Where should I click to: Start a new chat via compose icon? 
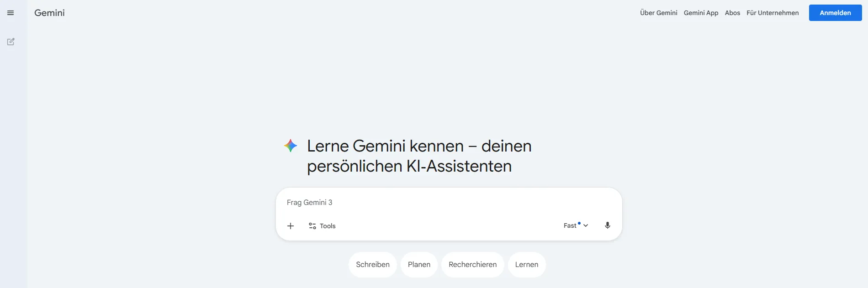11,42
